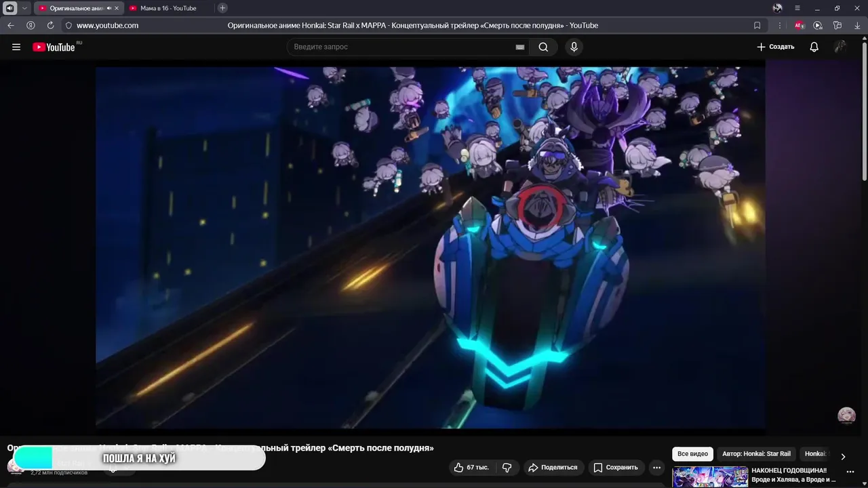Open options menu for НАКОНЕЦ ГОДОВЩИНА!! video
Screen dimensions: 868x488
(x=850, y=472)
